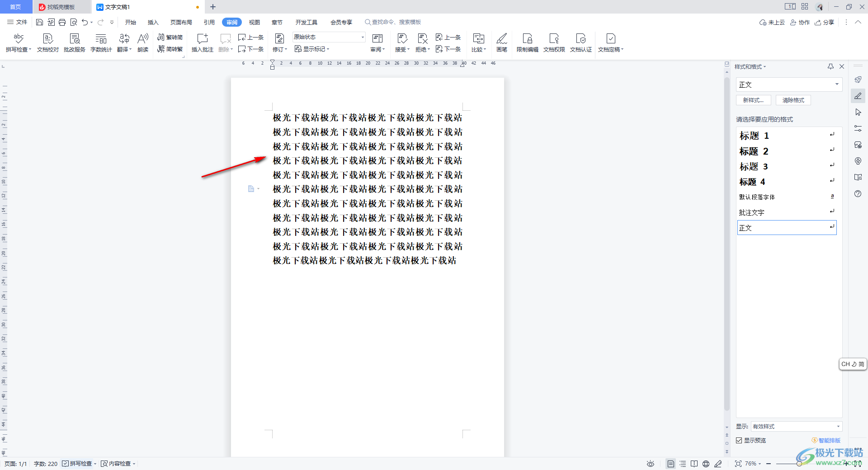The image size is (868, 470).
Task: Switch to page layout view
Action: pyautogui.click(x=671, y=464)
